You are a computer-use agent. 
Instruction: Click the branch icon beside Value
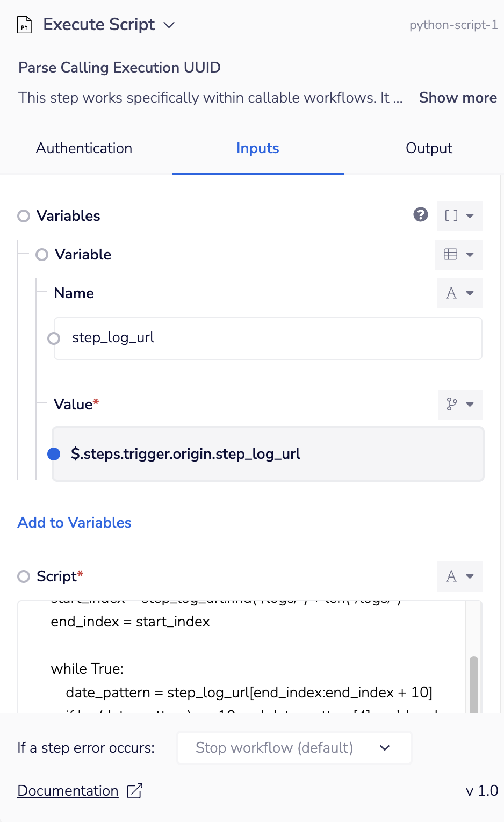(452, 404)
